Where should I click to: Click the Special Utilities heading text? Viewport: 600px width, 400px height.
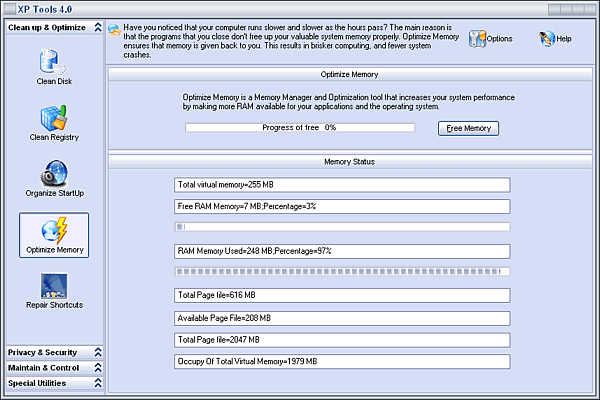click(x=37, y=383)
